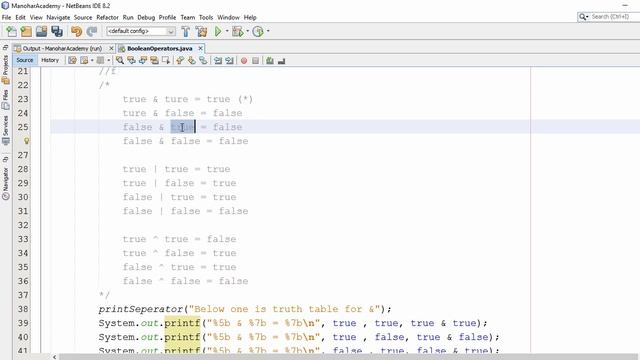Open the Edit menu
The width and height of the screenshot is (640, 360).
tap(20, 17)
